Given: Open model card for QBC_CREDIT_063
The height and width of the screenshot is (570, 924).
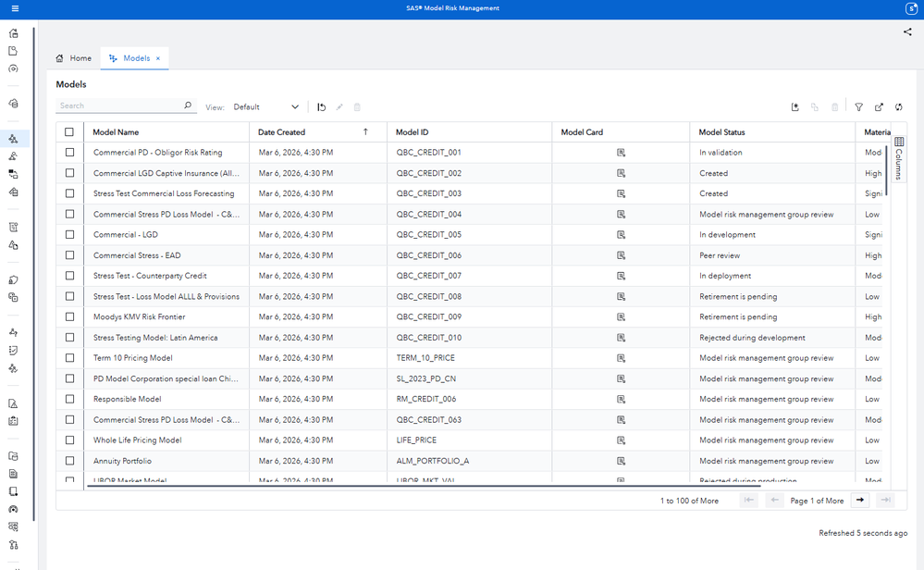Looking at the screenshot, I should [x=621, y=420].
